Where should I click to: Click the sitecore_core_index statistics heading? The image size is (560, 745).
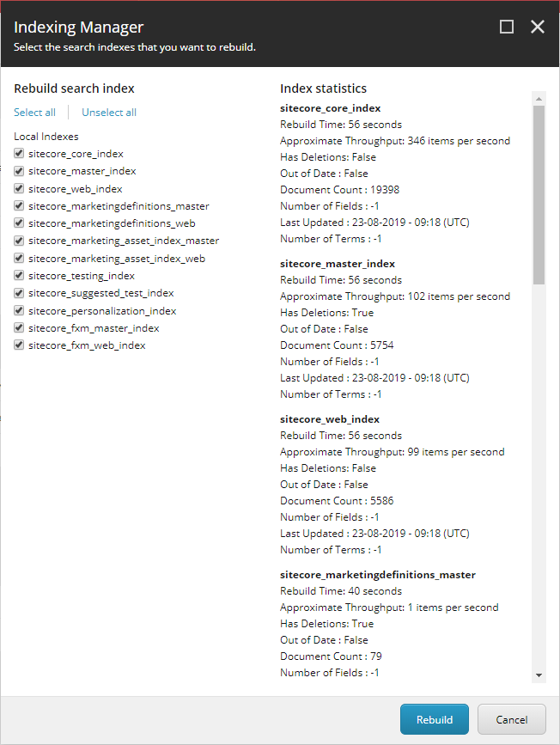tap(331, 108)
